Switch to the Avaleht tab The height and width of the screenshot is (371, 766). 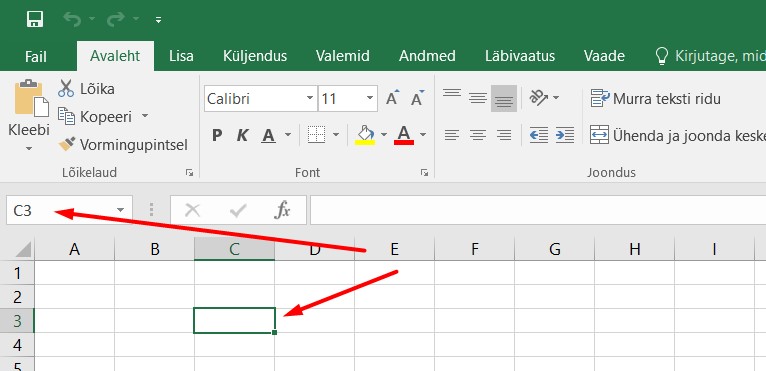point(115,56)
